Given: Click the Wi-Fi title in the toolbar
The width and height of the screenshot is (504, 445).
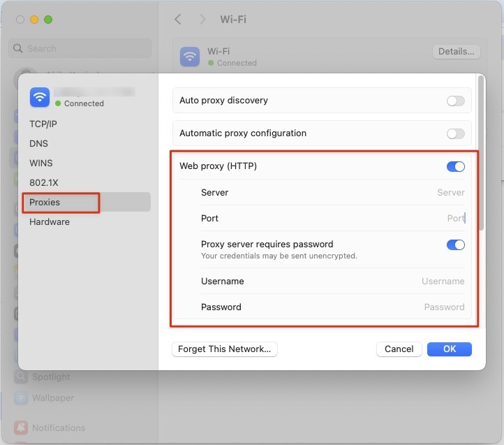Looking at the screenshot, I should pos(233,20).
